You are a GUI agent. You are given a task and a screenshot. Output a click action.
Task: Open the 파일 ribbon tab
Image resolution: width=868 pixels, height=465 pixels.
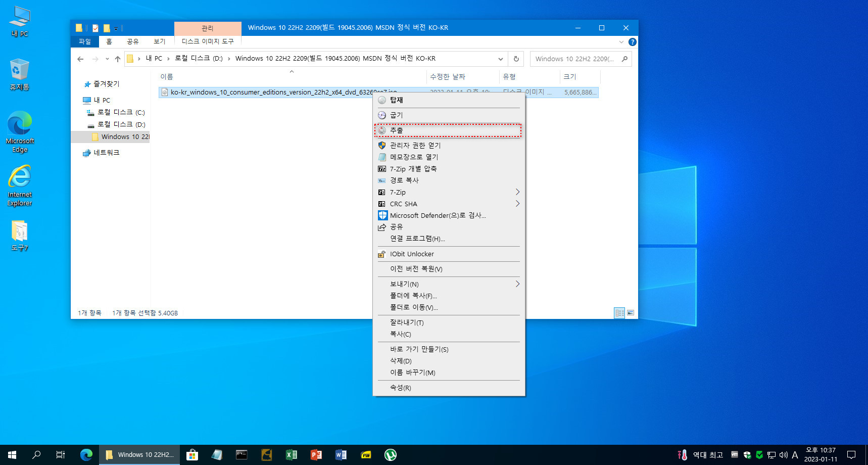click(x=85, y=41)
